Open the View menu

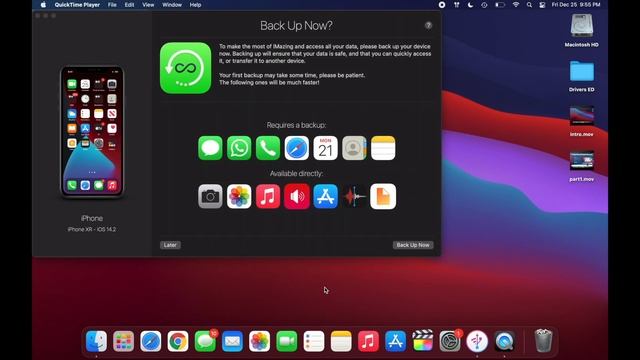pyautogui.click(x=148, y=5)
